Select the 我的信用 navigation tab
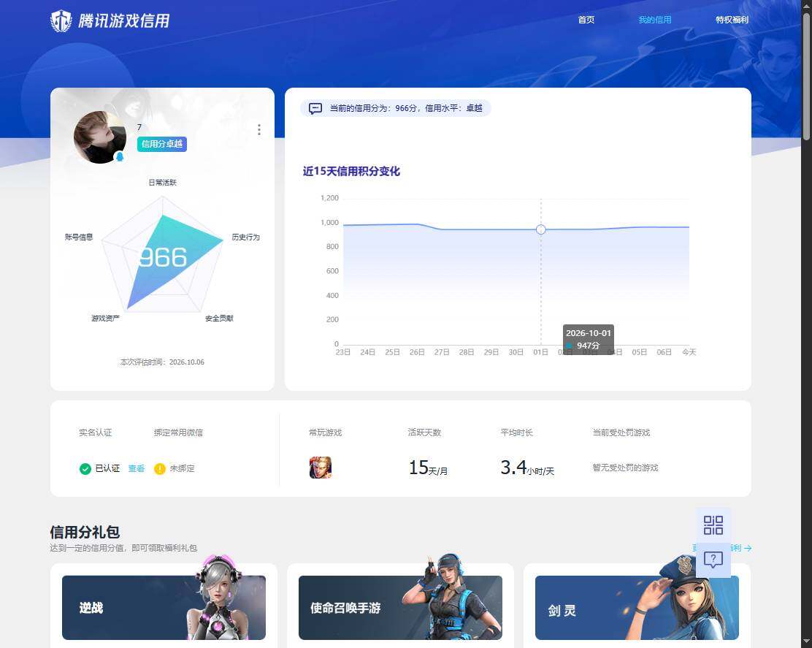 pos(654,20)
